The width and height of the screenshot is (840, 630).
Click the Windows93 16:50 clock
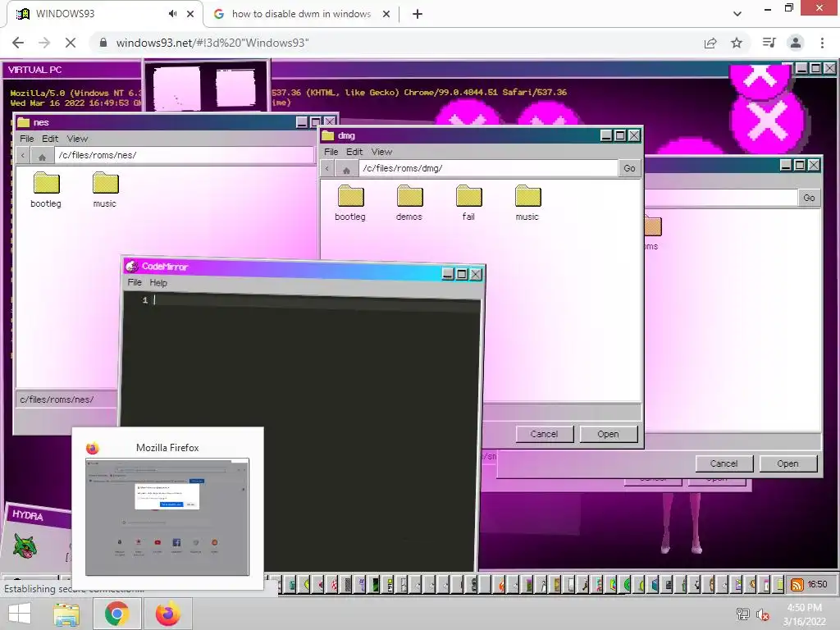point(818,584)
